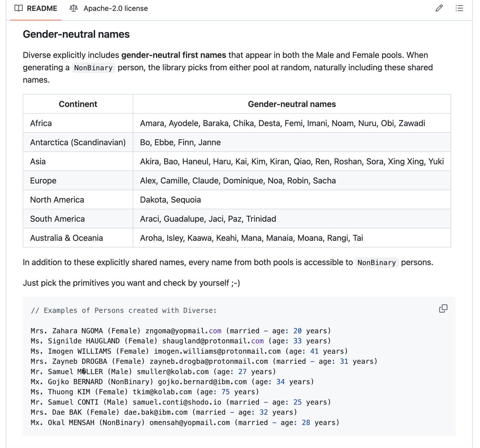
Task: Open the Apache-2.0 license tab
Action: pos(116,8)
